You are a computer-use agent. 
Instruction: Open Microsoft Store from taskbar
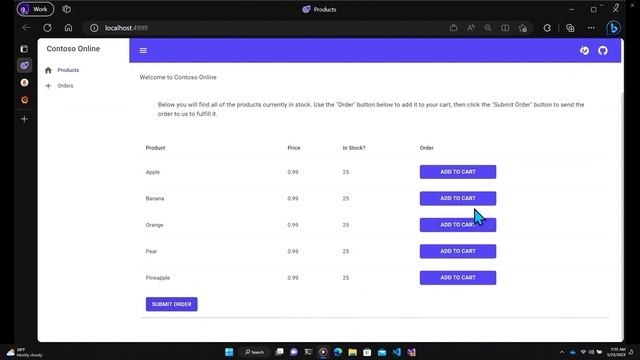point(367,352)
